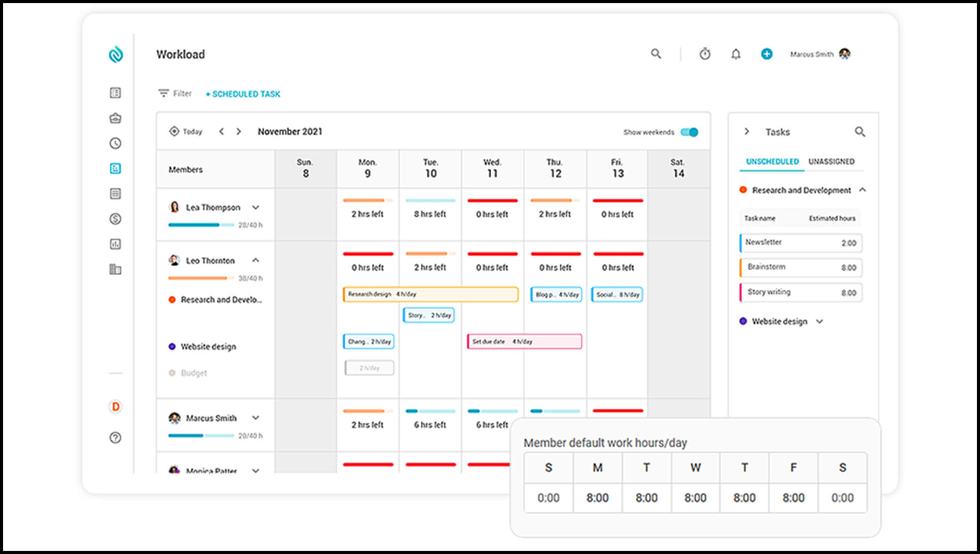Toggle the Show weekends switch on
The height and width of the screenshot is (554, 980).
[690, 131]
